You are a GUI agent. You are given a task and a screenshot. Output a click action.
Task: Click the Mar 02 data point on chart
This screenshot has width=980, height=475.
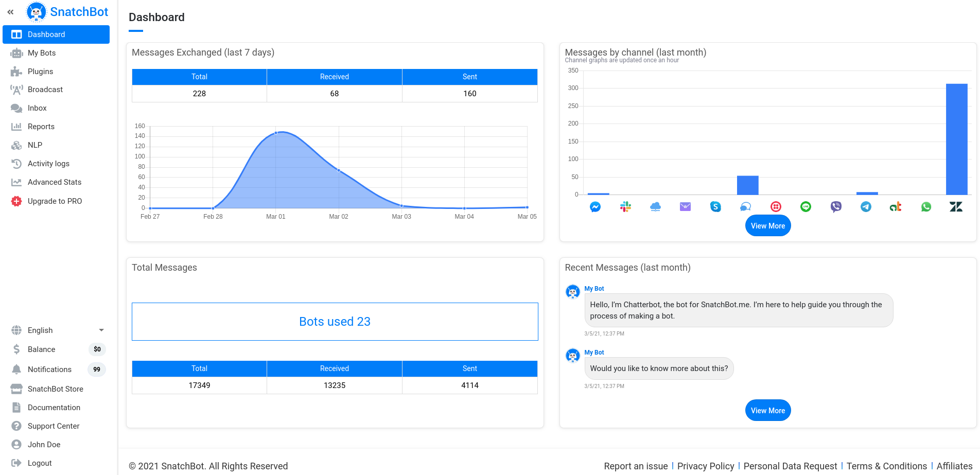click(x=339, y=170)
